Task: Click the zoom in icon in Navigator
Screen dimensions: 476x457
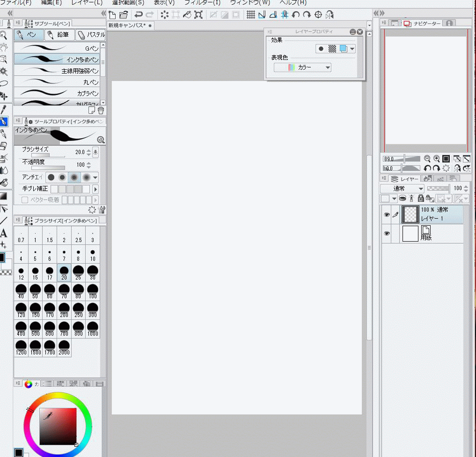Action: [x=436, y=159]
